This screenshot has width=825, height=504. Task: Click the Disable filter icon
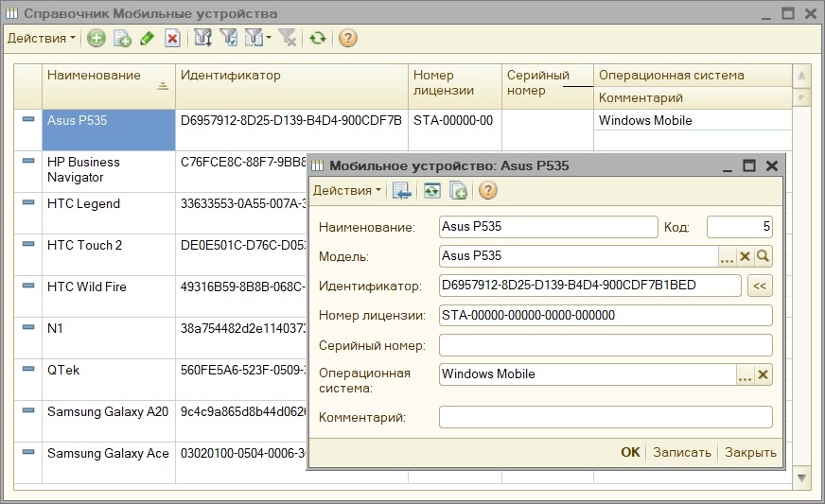(x=288, y=38)
